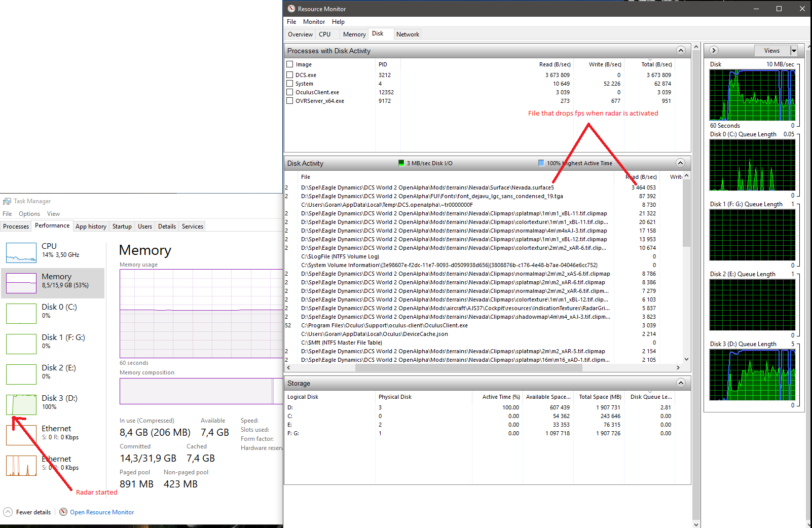The image size is (812, 528).
Task: Maximize the Resource Monitor window
Action: tap(779, 9)
